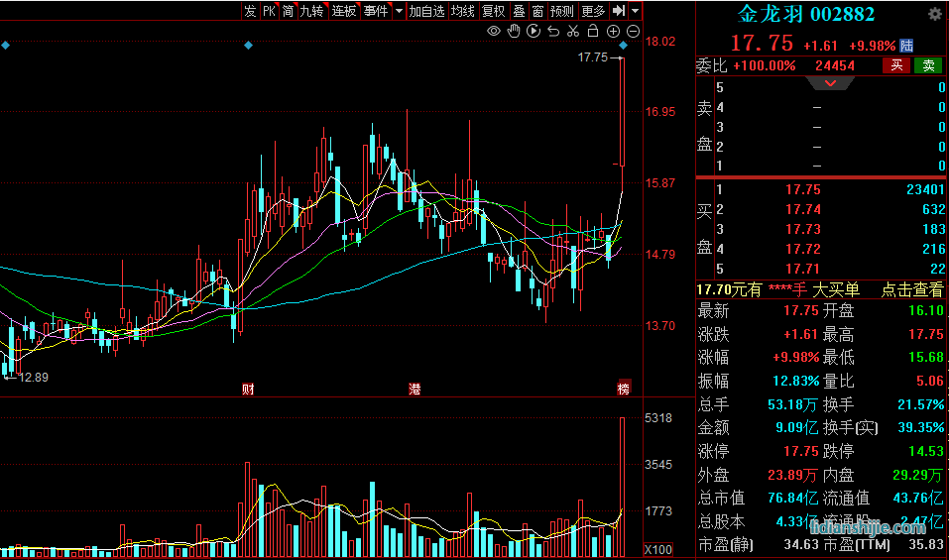Viewport: 949px width, 560px height.
Task: Click the eye visibility icon above chart
Action: (494, 32)
